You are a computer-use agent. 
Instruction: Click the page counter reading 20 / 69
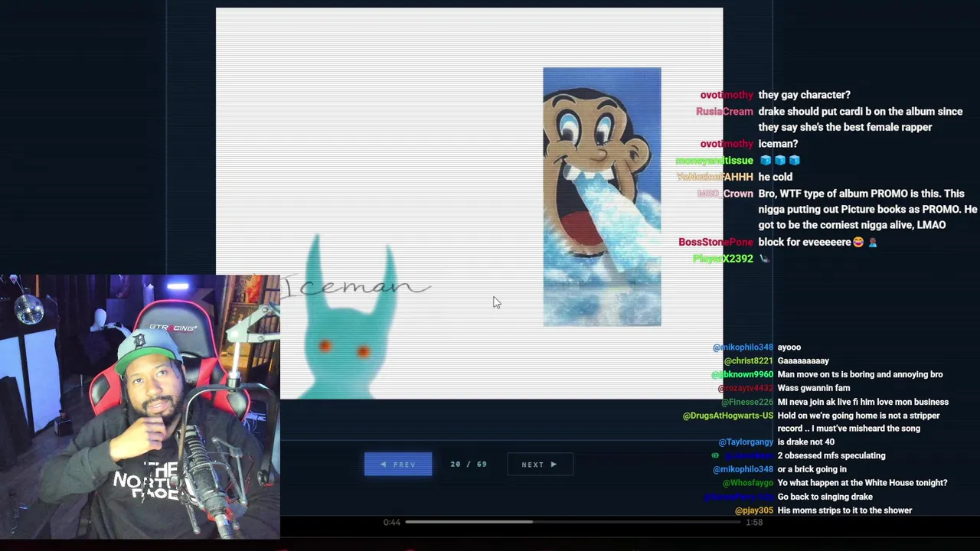coord(469,465)
